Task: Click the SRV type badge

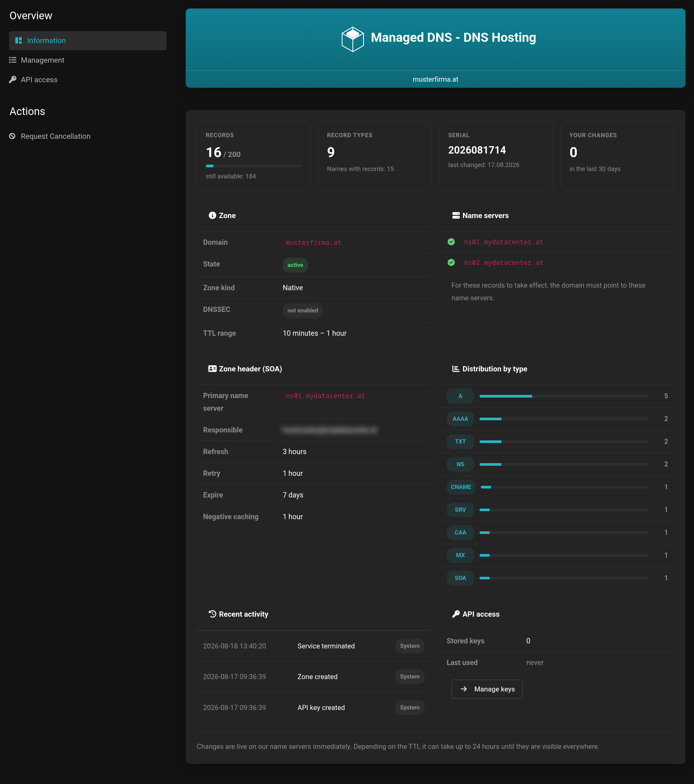Action: point(460,510)
